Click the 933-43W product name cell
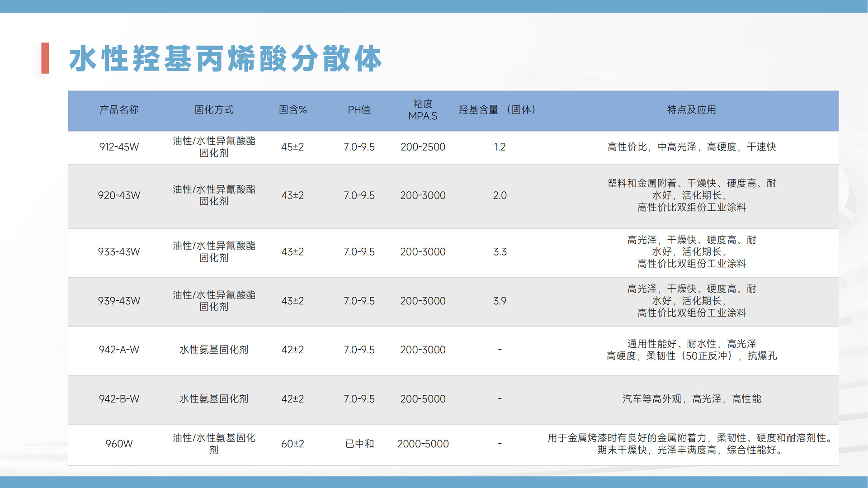 tap(119, 252)
